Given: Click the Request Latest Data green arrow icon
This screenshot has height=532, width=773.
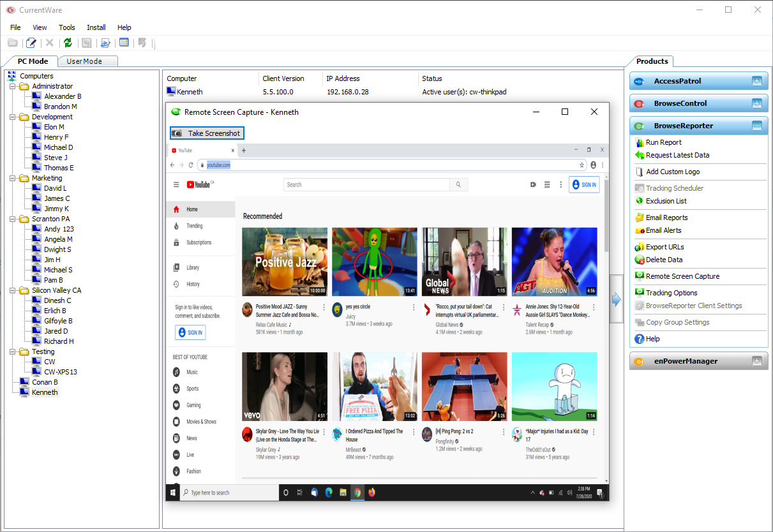Looking at the screenshot, I should click(x=640, y=155).
